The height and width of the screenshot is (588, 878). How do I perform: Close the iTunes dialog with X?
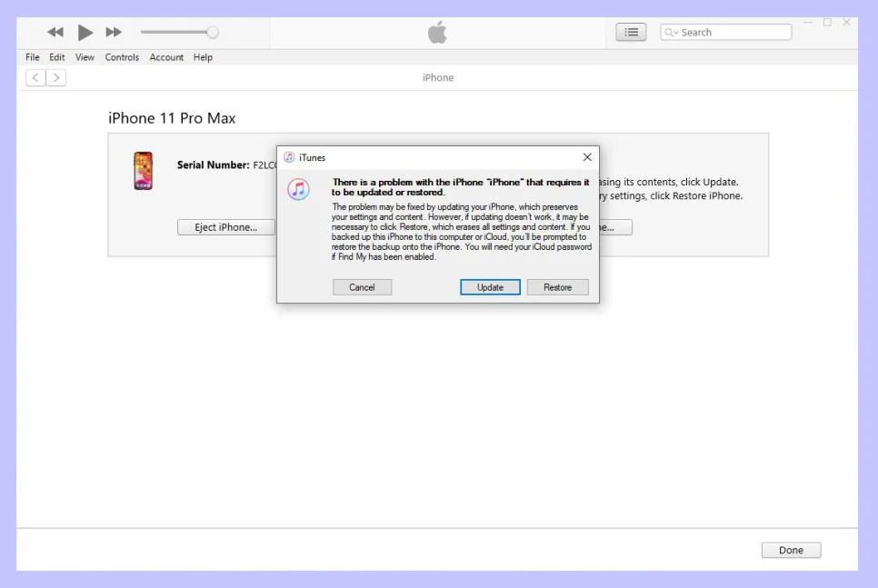coord(587,157)
